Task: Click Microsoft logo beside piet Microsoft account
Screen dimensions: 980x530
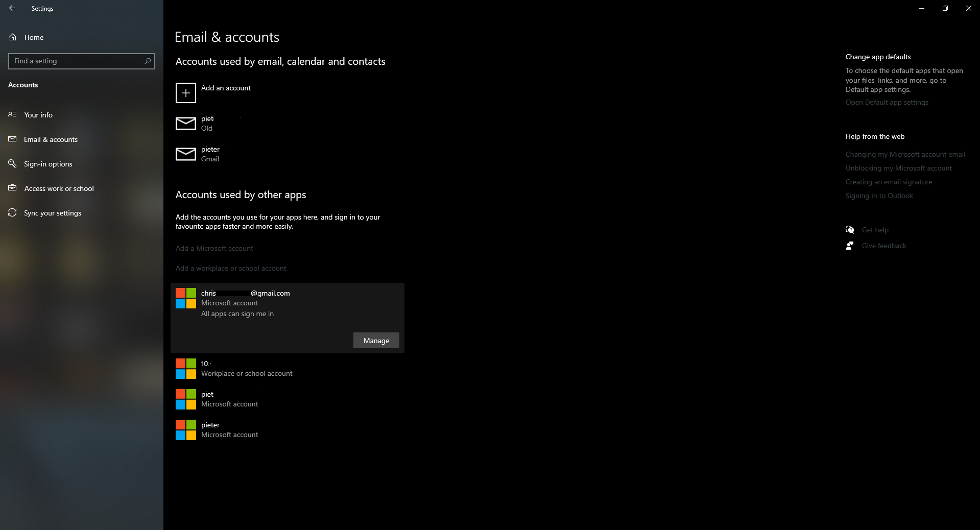Action: (186, 399)
